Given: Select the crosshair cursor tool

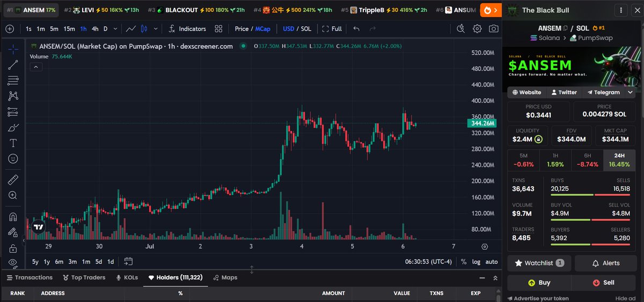Looking at the screenshot, I should pos(13,49).
